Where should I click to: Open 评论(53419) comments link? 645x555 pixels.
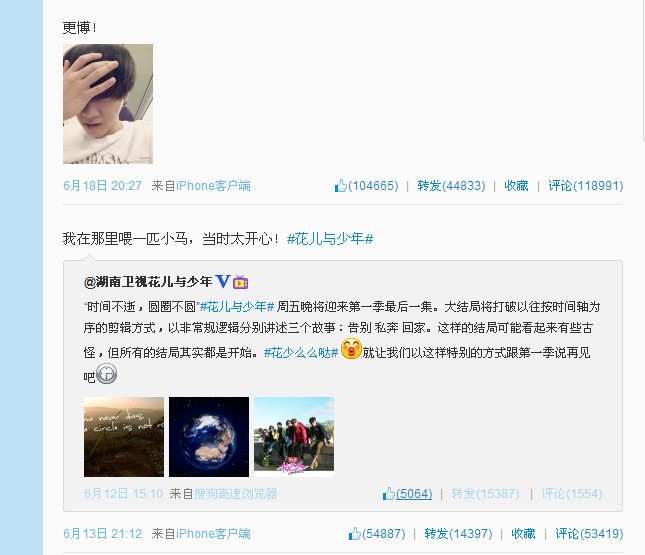pos(589,534)
